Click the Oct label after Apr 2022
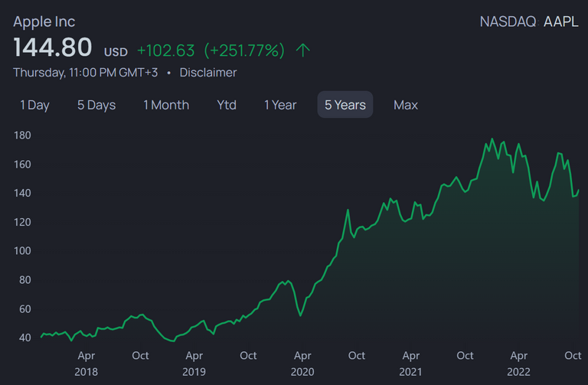588x385 pixels. [573, 355]
